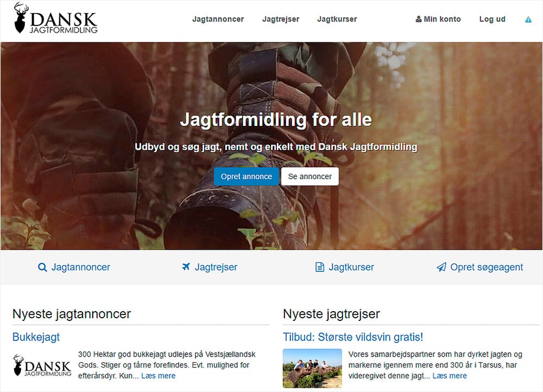Click the paper plane icon for søgeagent

click(x=441, y=267)
